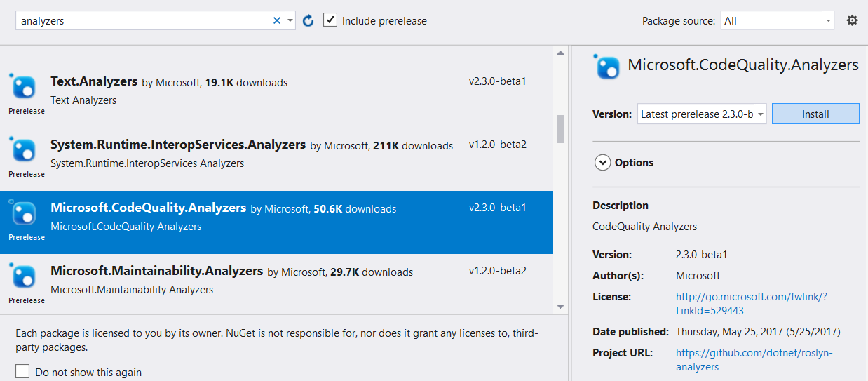Open Package source dropdown
The height and width of the screenshot is (381, 868).
click(778, 21)
